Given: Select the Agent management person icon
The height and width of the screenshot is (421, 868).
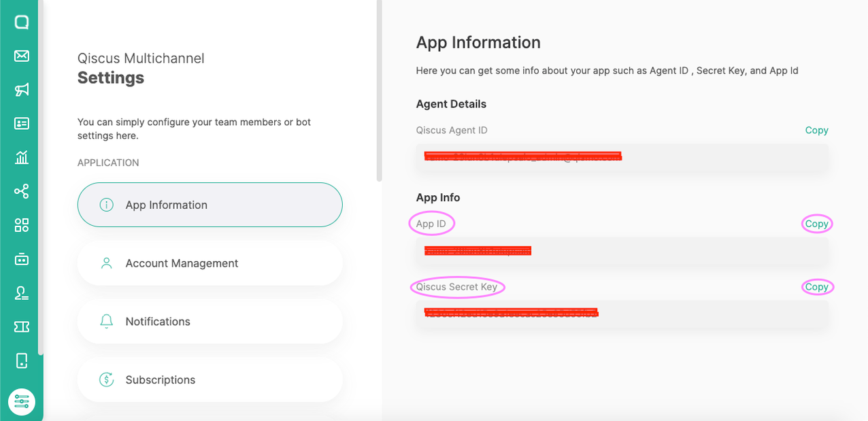Looking at the screenshot, I should [x=20, y=292].
